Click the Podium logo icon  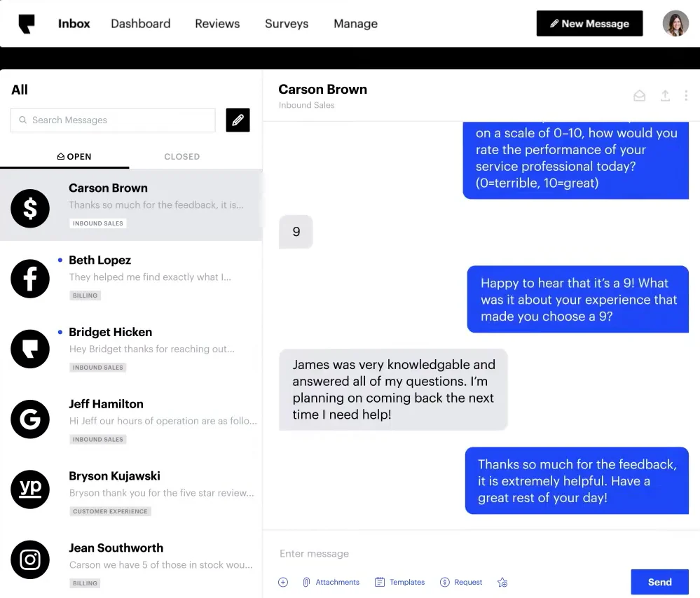pos(27,24)
